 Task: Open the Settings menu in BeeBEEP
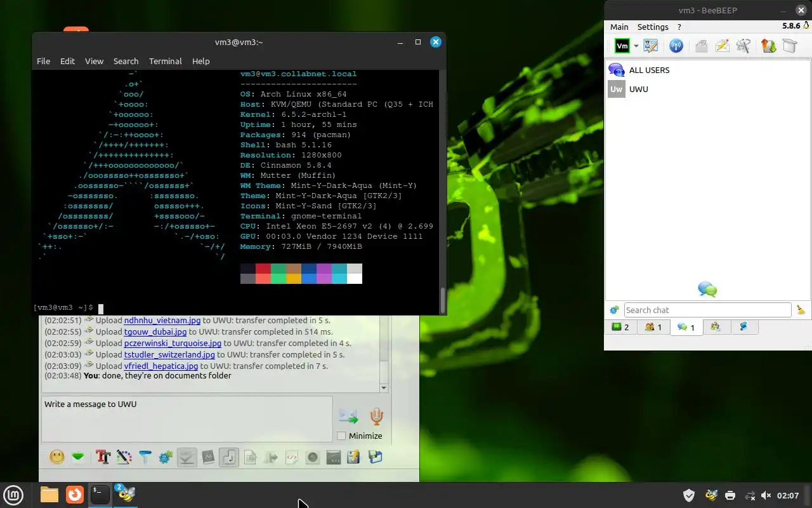point(653,27)
